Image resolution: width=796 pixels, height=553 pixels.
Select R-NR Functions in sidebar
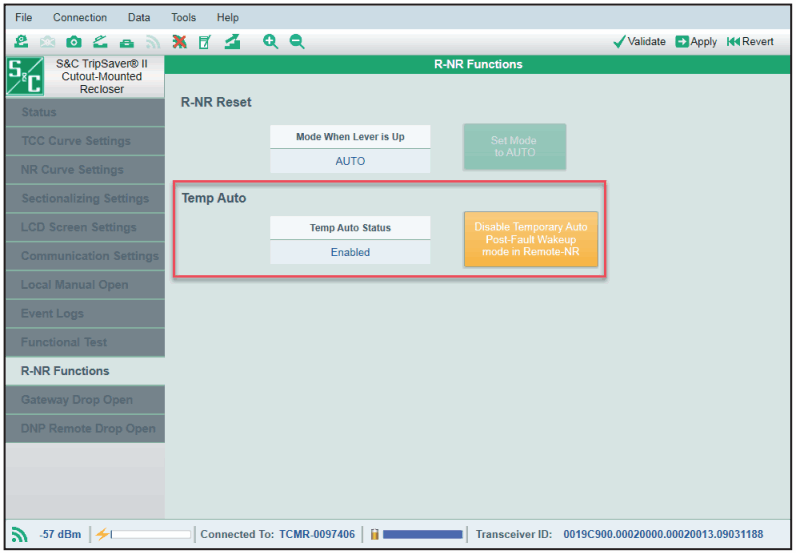pos(85,371)
